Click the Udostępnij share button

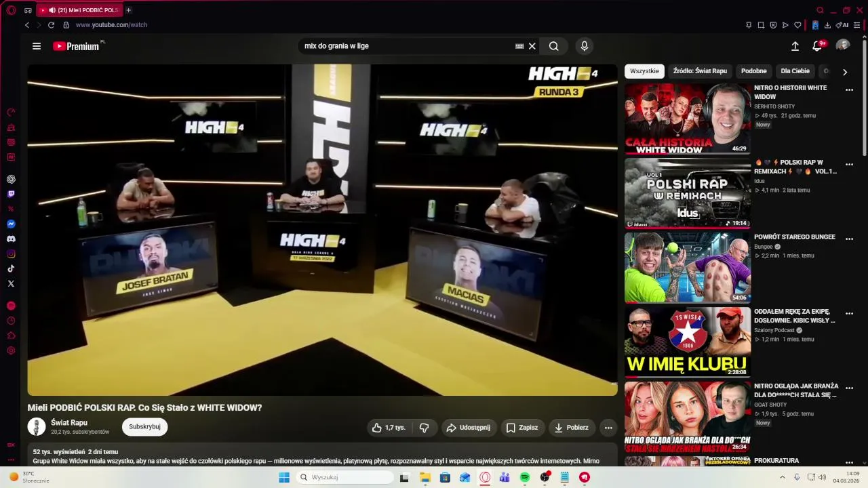pos(468,428)
